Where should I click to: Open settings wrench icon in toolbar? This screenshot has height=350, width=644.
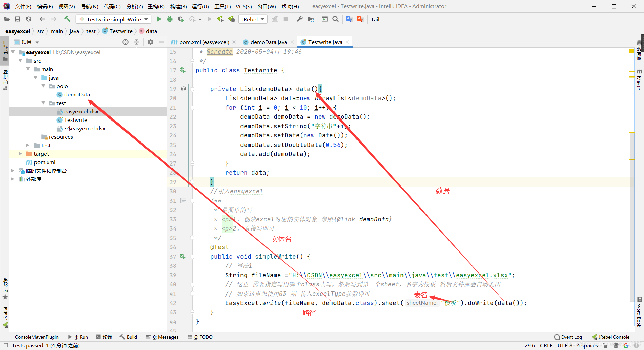pyautogui.click(x=300, y=19)
